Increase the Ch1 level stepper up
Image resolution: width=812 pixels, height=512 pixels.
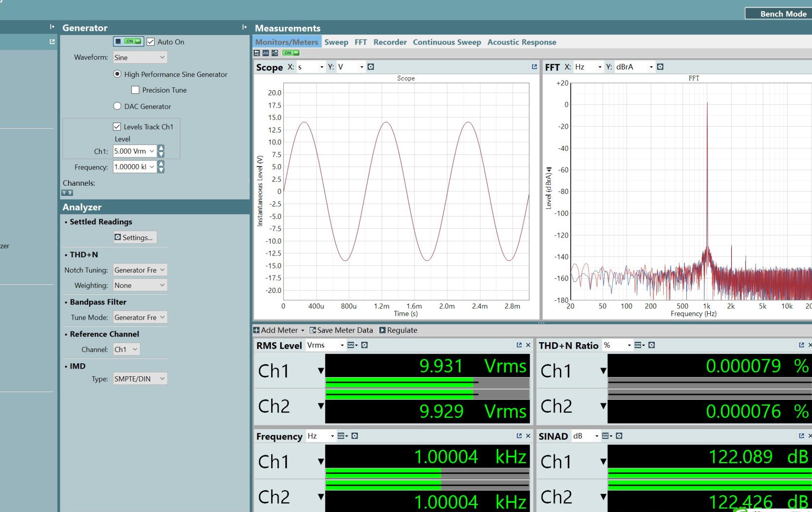pos(161,148)
